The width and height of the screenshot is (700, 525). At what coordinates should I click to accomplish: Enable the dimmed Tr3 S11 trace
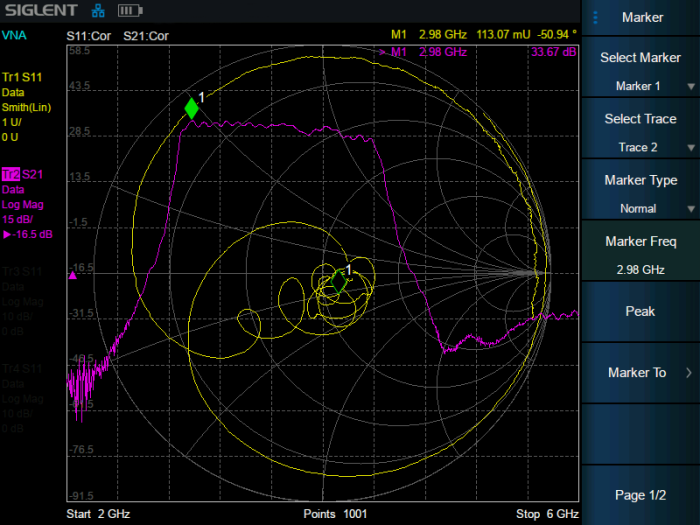(22, 272)
